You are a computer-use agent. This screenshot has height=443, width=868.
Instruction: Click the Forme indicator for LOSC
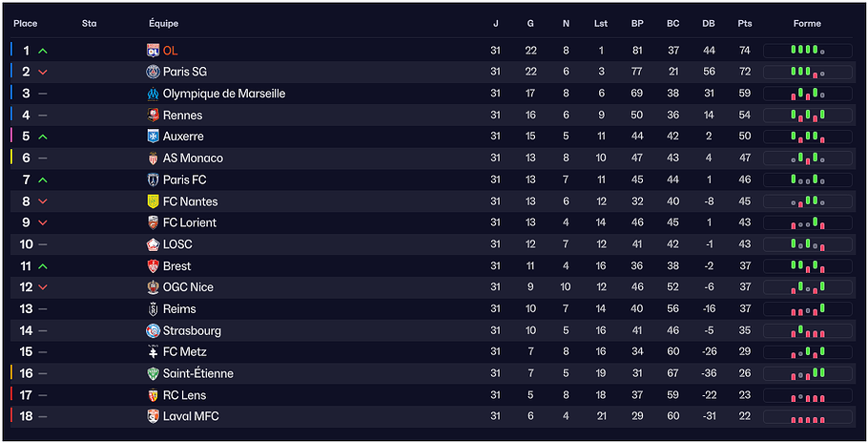point(807,244)
